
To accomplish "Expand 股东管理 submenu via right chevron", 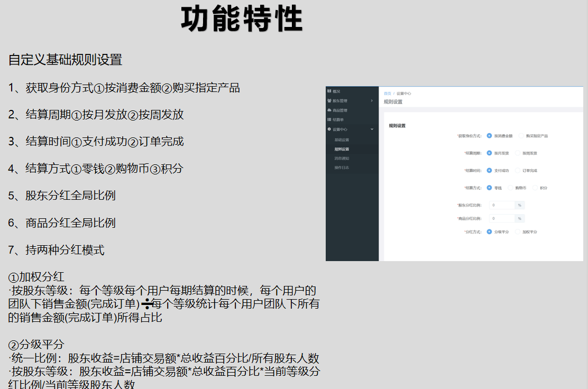I will click(x=372, y=100).
